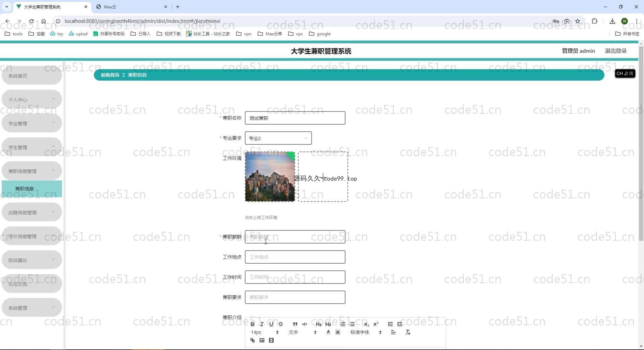
Task: Expand the 个人中心 sidebar menu
Action: pyautogui.click(x=32, y=99)
